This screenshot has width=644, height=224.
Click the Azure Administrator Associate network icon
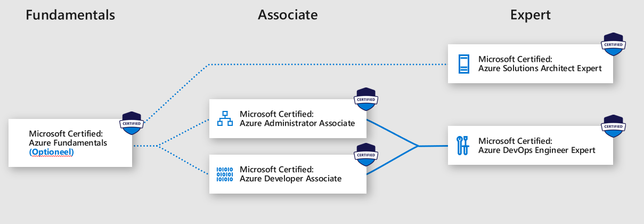pos(225,118)
